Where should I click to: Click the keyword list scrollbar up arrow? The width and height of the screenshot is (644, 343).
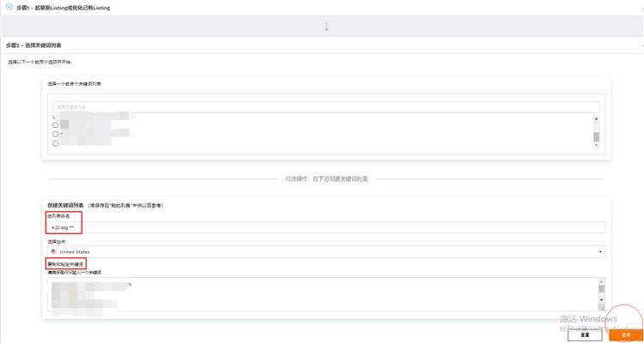597,118
